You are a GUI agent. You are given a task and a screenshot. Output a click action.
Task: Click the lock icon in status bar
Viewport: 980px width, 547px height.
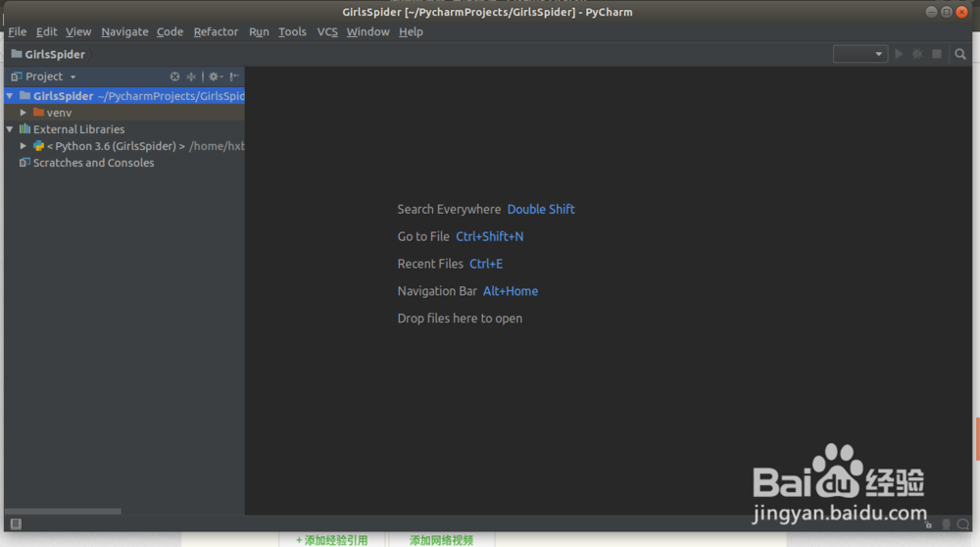tap(928, 523)
